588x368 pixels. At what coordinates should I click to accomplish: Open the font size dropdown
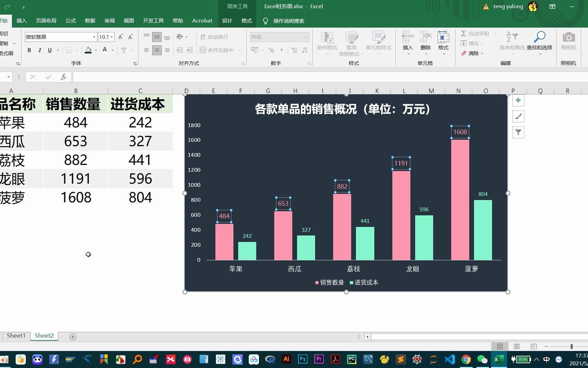click(x=112, y=37)
